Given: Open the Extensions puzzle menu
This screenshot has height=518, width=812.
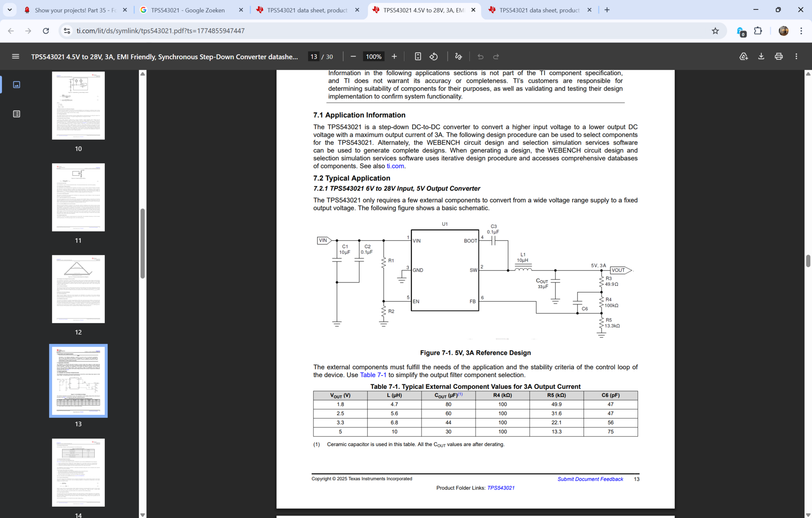Looking at the screenshot, I should [x=758, y=31].
